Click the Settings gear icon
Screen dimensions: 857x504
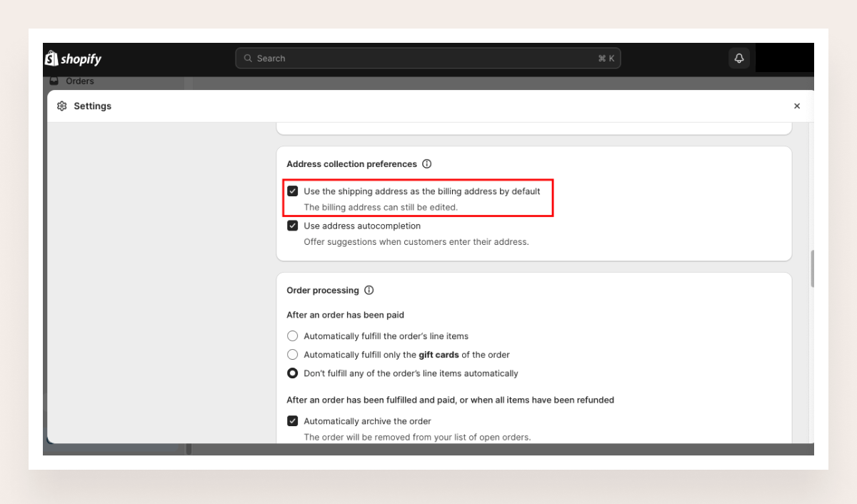coord(61,106)
